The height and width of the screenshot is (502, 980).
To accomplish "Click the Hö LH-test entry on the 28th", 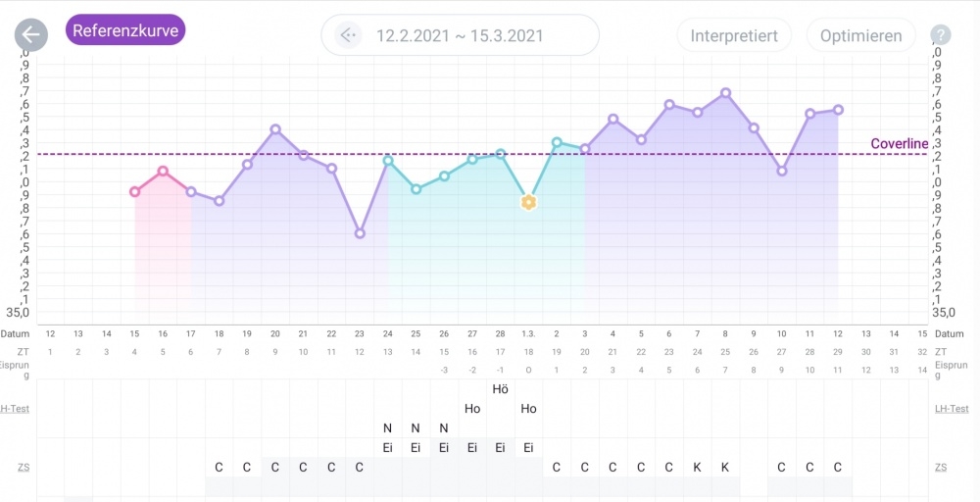I will [x=501, y=389].
